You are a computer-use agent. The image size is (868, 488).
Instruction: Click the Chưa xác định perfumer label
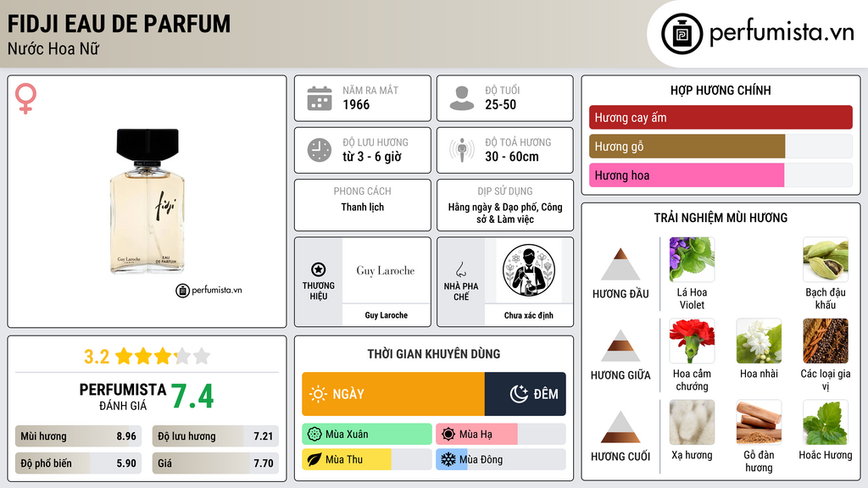click(529, 315)
